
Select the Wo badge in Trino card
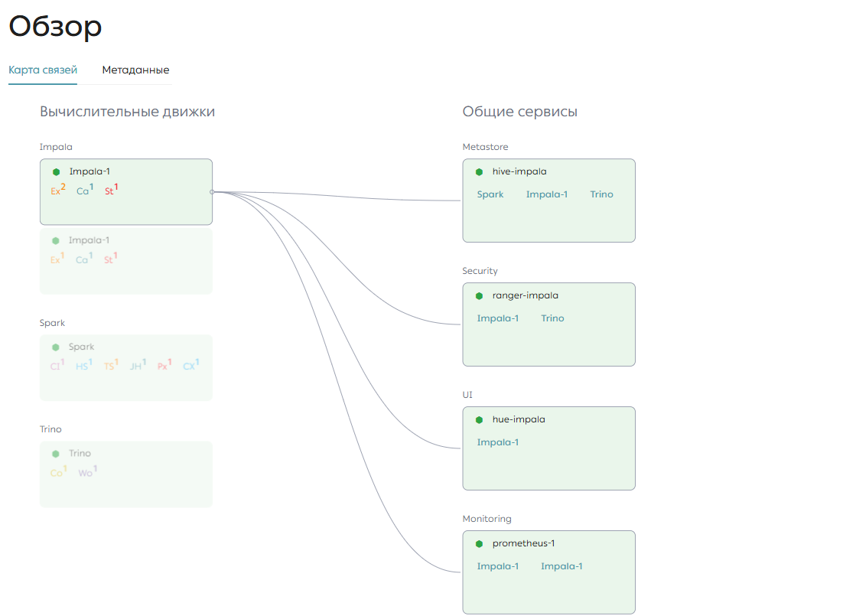88,471
